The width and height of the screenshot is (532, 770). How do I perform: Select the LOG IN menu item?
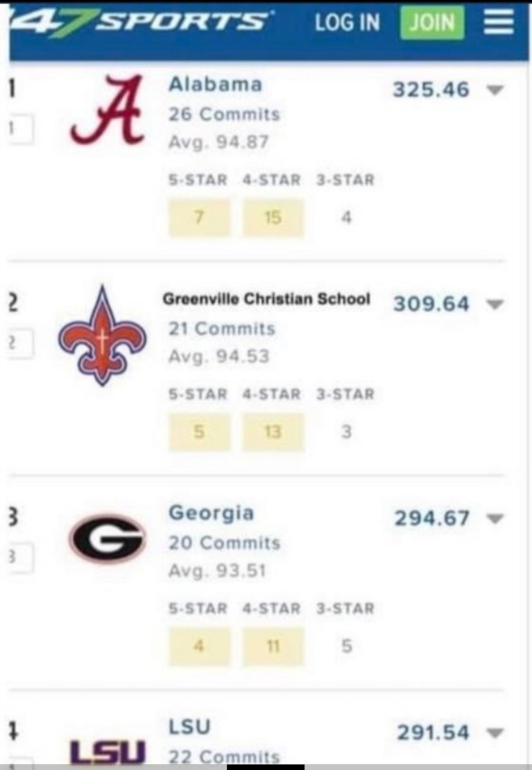pos(347,23)
